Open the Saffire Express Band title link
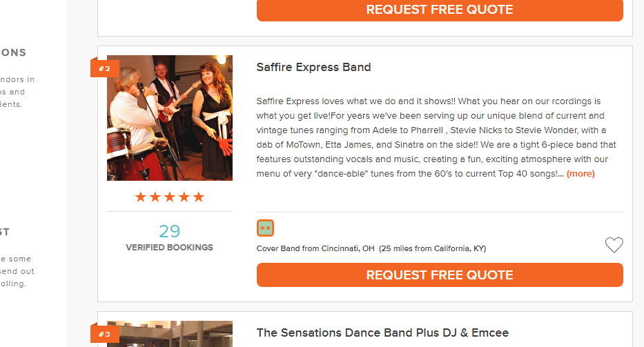644x347 pixels. coord(313,67)
